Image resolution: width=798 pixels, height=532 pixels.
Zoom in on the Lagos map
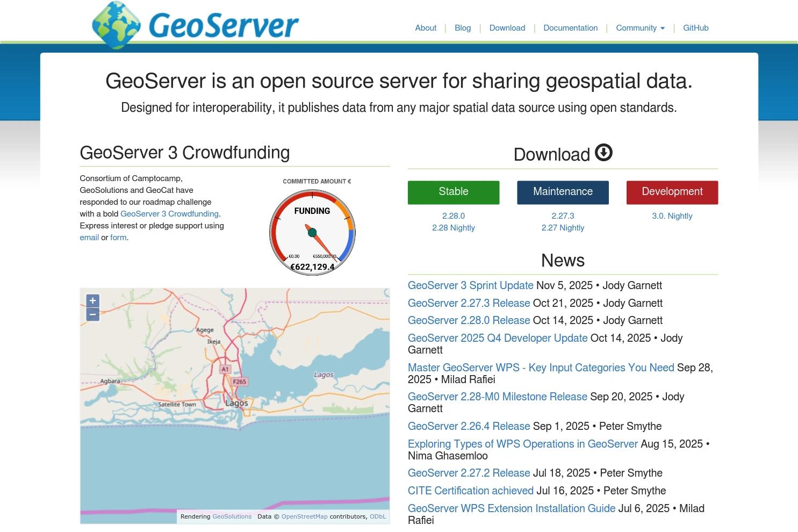point(92,300)
